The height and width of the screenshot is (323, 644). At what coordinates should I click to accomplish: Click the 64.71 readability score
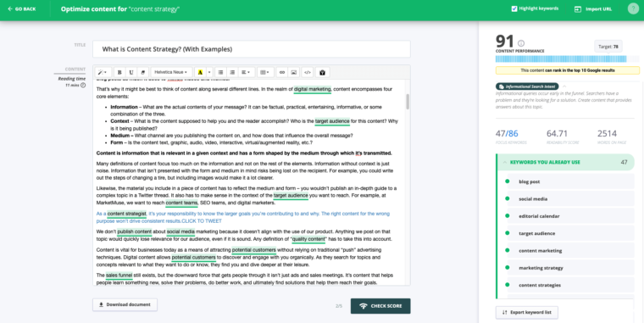coord(557,134)
